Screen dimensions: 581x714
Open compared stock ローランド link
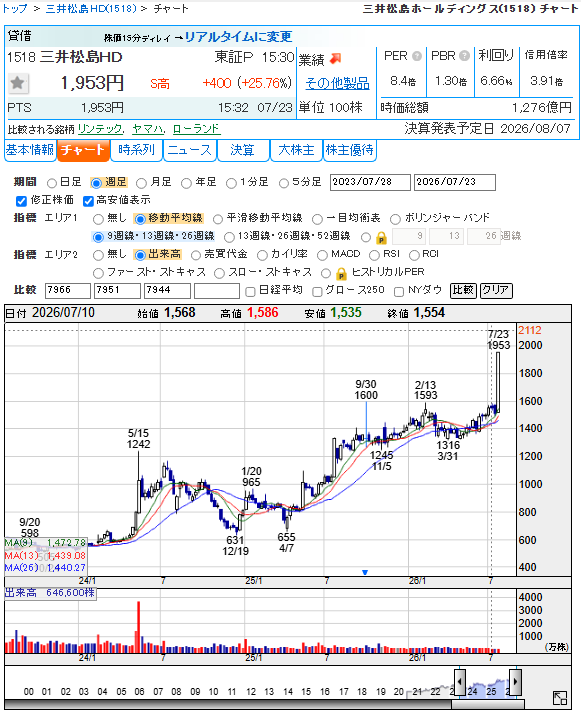point(196,129)
